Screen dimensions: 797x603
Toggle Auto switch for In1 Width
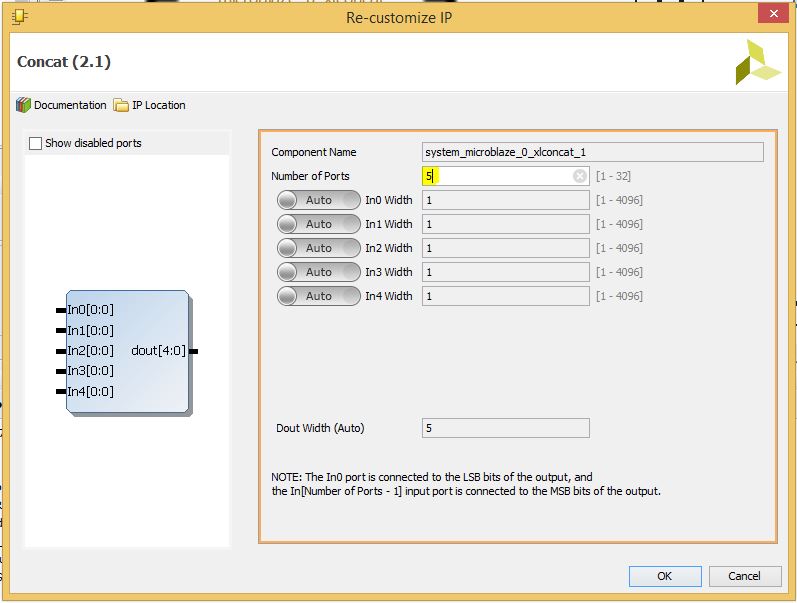(319, 224)
